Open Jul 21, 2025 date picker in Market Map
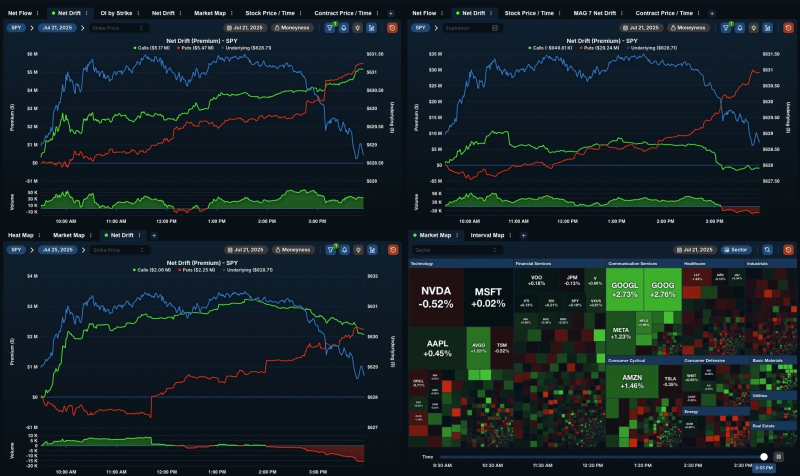Viewport: 800px width, 476px height. (x=694, y=250)
